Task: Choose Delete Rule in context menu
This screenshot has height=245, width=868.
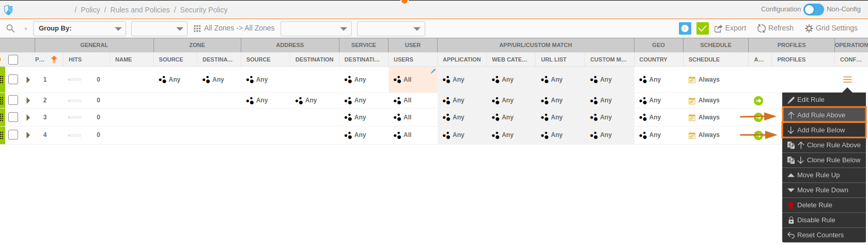Action: click(x=814, y=205)
